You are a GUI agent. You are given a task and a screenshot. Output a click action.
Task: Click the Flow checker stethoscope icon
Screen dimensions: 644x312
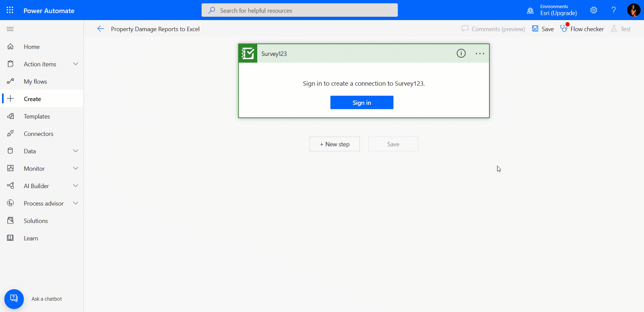click(x=564, y=29)
